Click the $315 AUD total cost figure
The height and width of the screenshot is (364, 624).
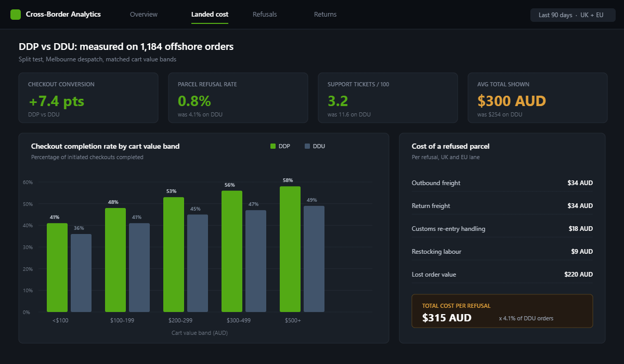coord(447,318)
